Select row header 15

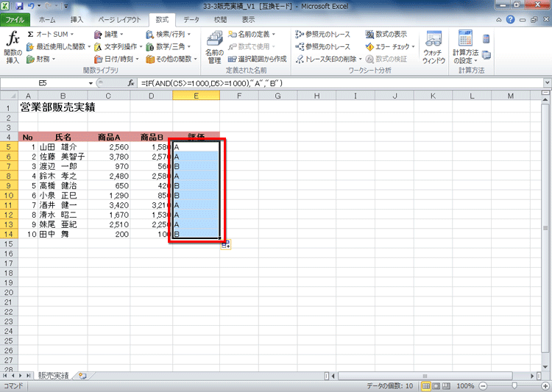click(x=9, y=244)
